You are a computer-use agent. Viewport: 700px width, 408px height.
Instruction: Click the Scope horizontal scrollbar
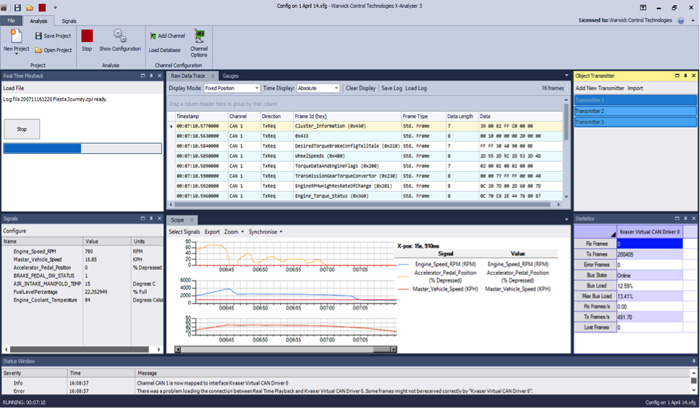(x=286, y=350)
